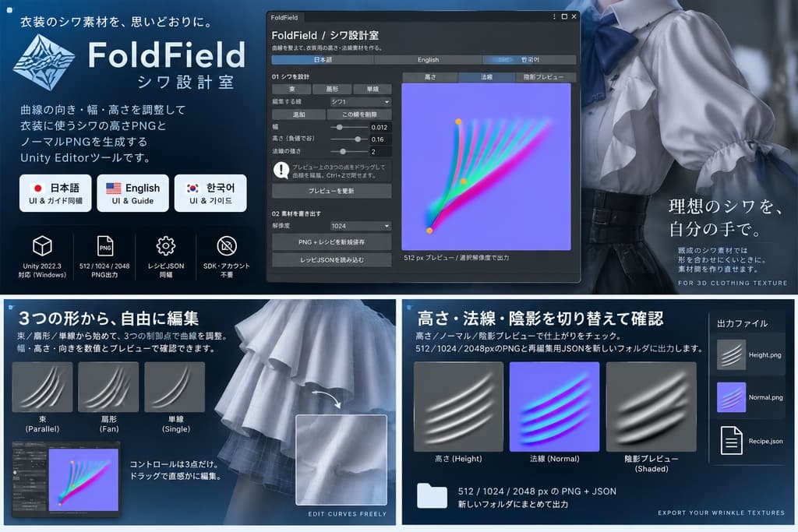Click the 扇形 (Fan) sample thumbnail
798x532 pixels.
[x=108, y=386]
